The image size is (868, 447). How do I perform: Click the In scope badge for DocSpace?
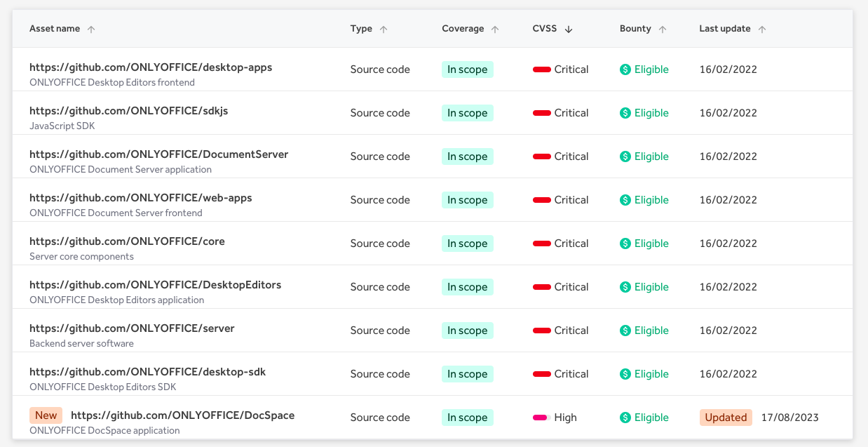(468, 418)
